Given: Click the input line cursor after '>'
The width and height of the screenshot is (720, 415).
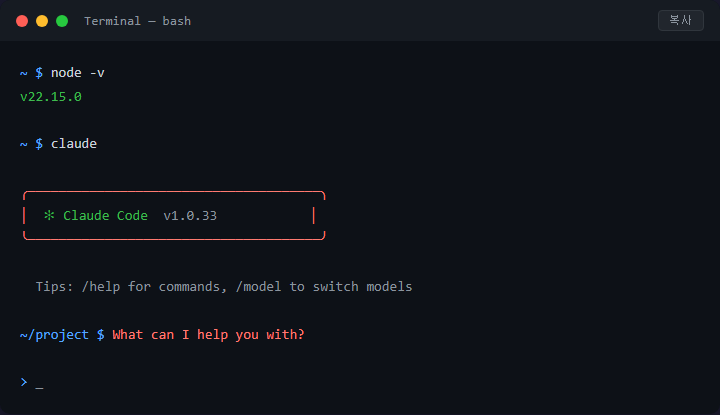Looking at the screenshot, I should click(x=39, y=388).
